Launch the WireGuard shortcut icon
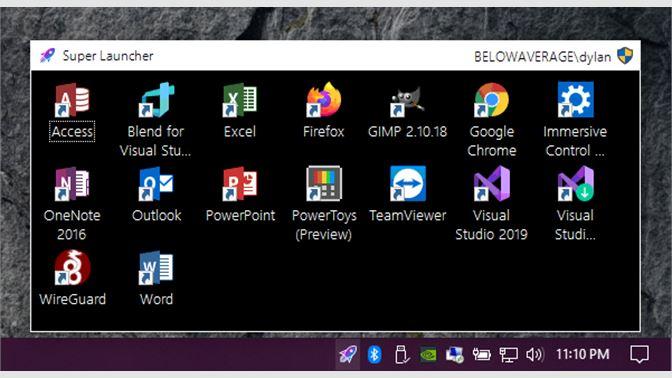Screen dimensions: 672x378 [72, 267]
